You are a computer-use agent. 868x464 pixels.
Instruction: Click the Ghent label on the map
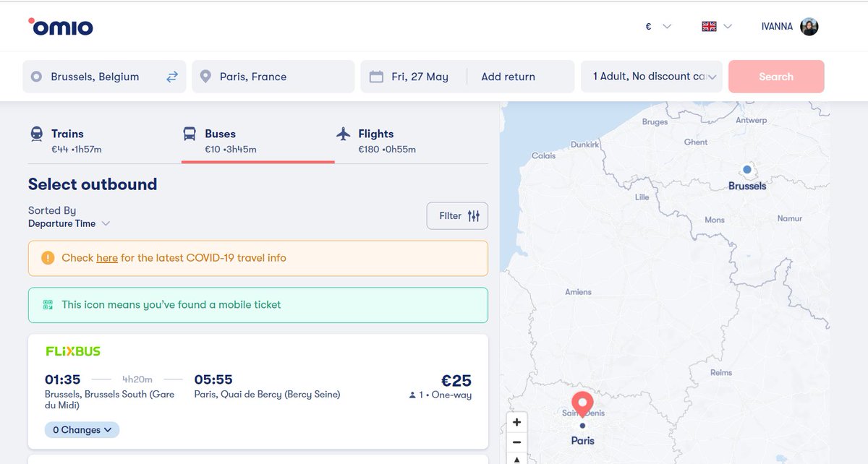click(696, 142)
